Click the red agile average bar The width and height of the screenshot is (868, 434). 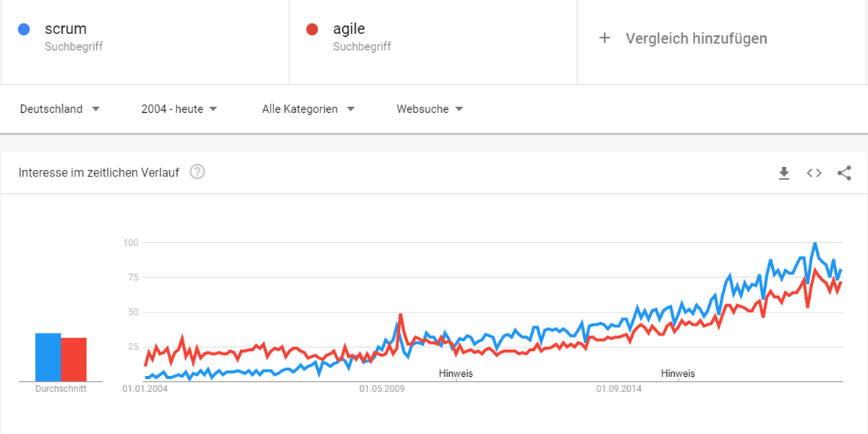[x=74, y=359]
